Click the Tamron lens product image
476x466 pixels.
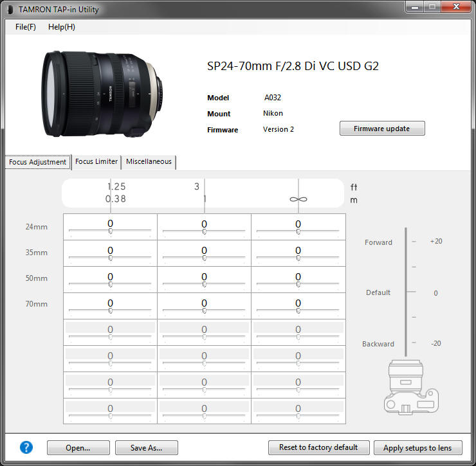coord(102,94)
